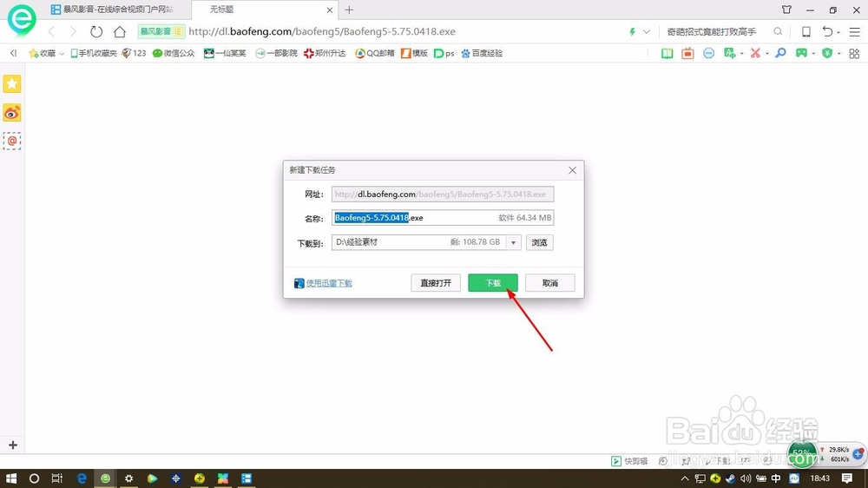Select the D:\经验素材 download path field

click(418, 242)
